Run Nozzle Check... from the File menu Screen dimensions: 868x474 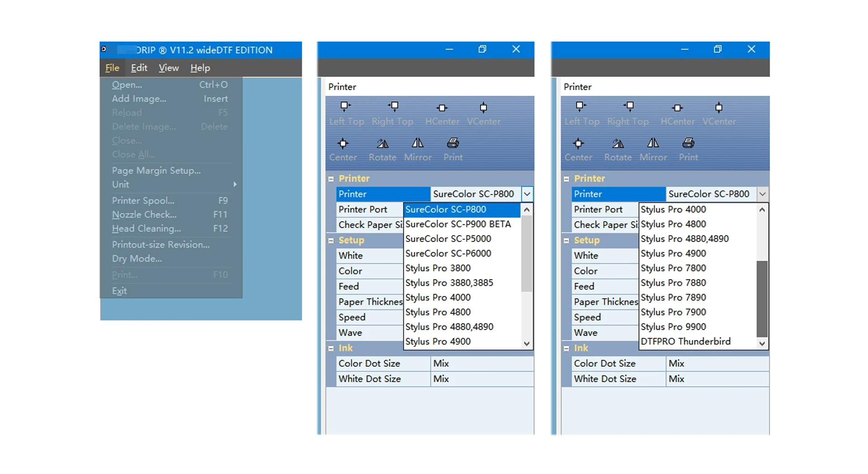[171, 214]
